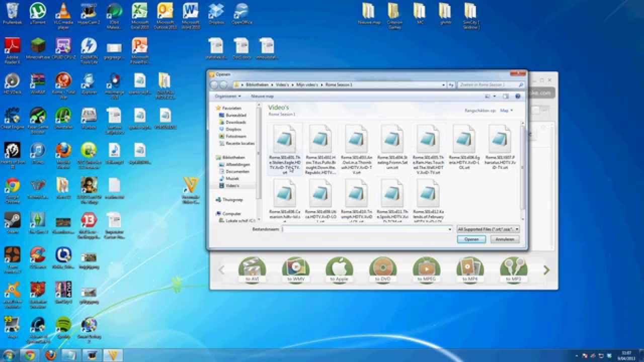Select Afbeeldingen library

(x=237, y=164)
